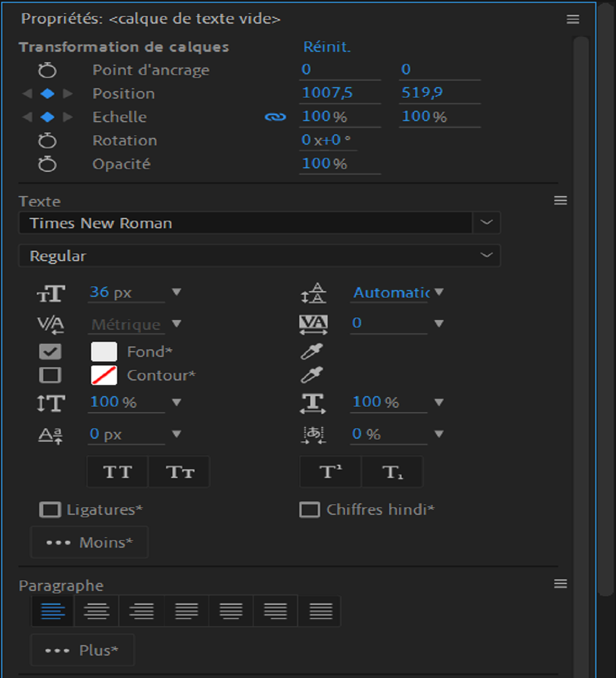Viewport: 616px width, 678px height.
Task: Click Réinit. to reset transformations
Action: (327, 47)
